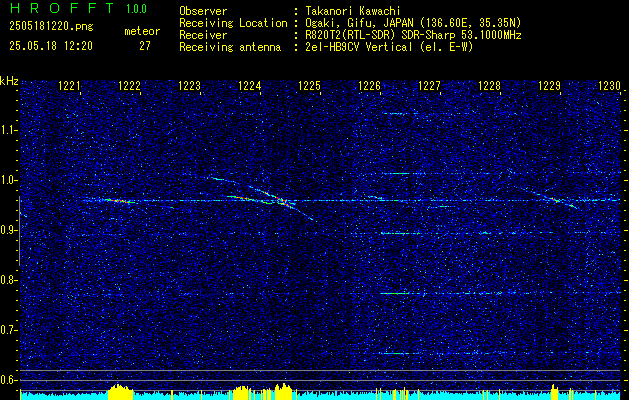Click the kHz axis unit label
The image size is (629, 400).
pos(9,81)
